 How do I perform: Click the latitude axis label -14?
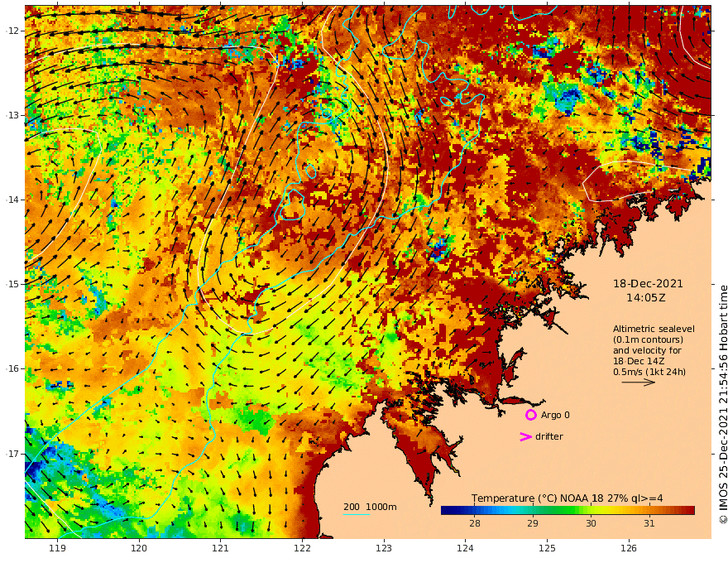12,200
